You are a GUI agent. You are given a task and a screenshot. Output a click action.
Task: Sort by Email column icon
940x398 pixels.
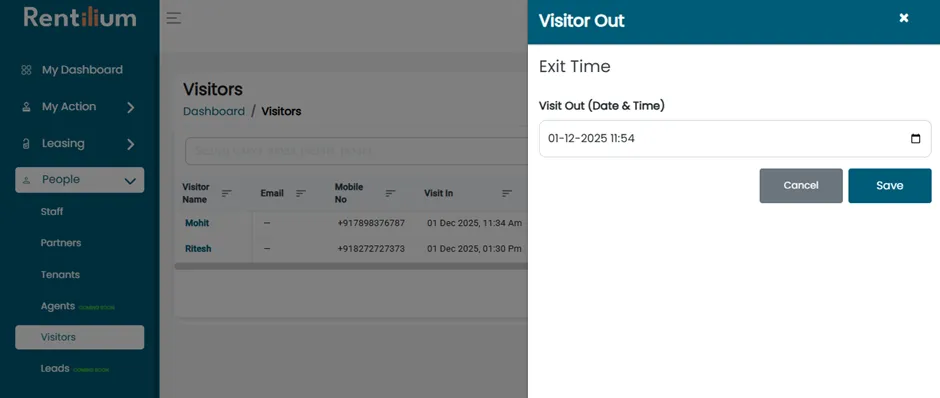(301, 194)
